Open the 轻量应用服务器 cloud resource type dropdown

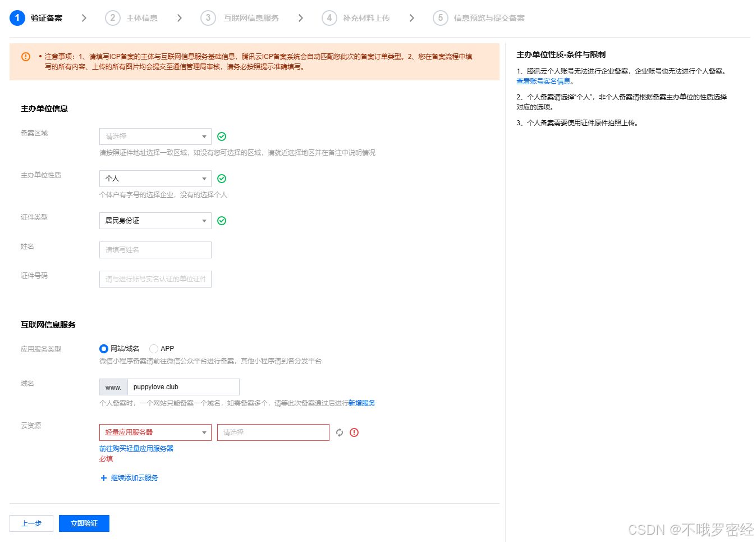[x=155, y=432]
